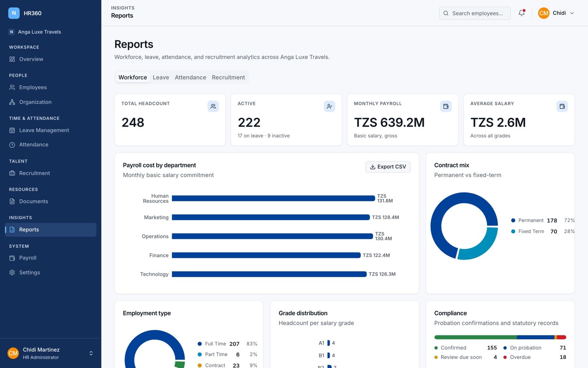
Task: Click the Review due soon yellow dot
Action: click(x=436, y=357)
